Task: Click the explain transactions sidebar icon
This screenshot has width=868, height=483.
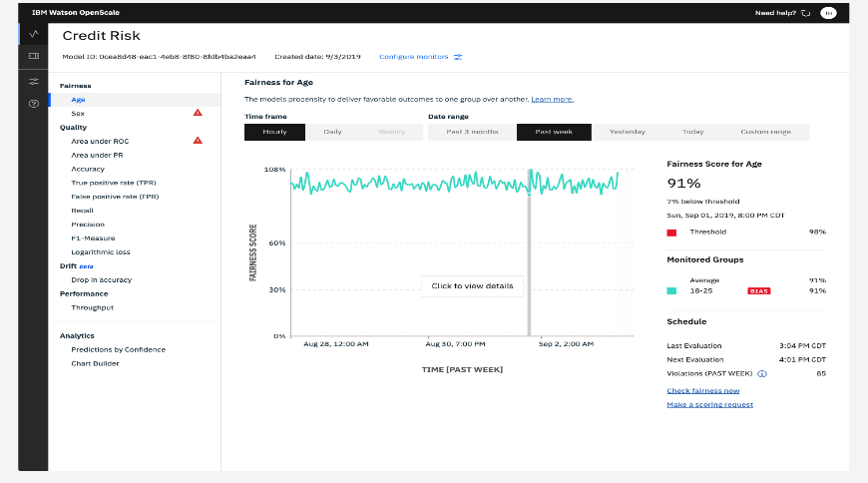Action: 34,58
